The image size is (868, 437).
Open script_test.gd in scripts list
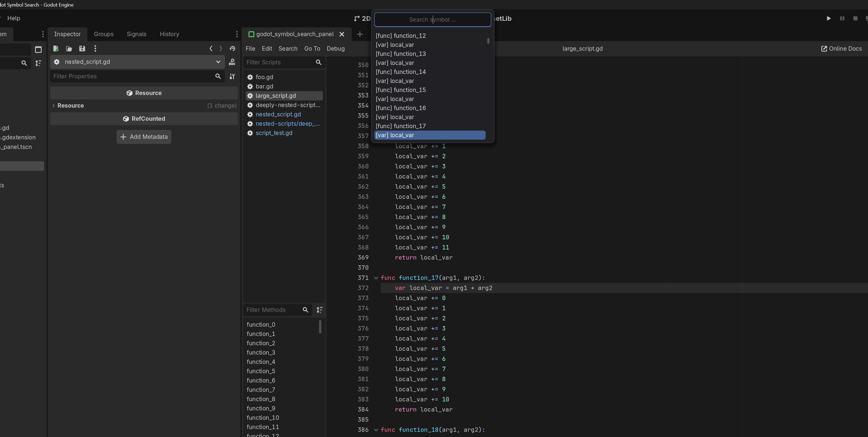pos(284,133)
